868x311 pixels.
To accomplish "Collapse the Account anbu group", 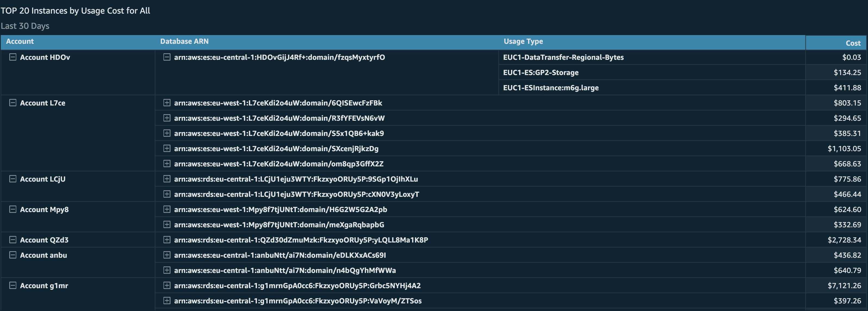I will [13, 255].
